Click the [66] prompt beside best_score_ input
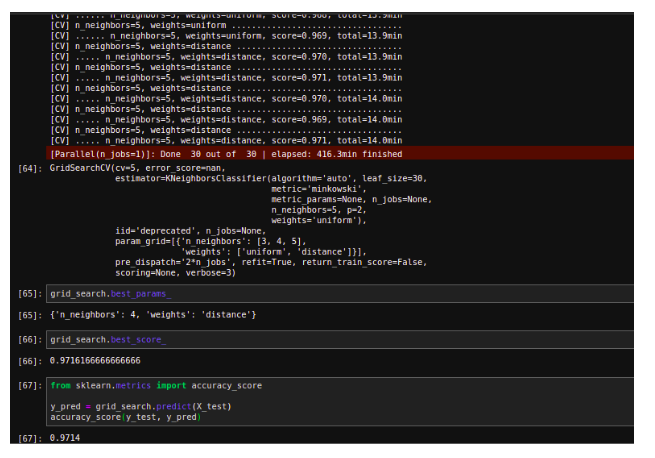This screenshot has width=655, height=458. coord(30,340)
